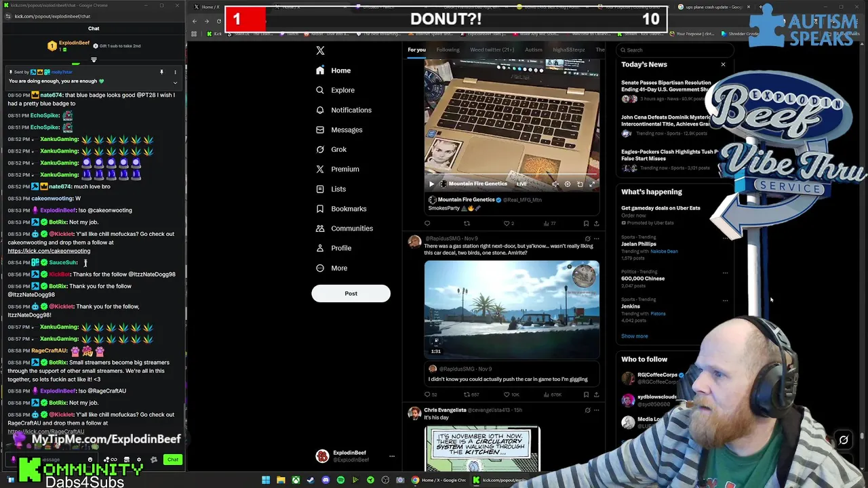This screenshot has height=488, width=868.
Task: Open Messages in the X sidebar
Action: coord(339,129)
